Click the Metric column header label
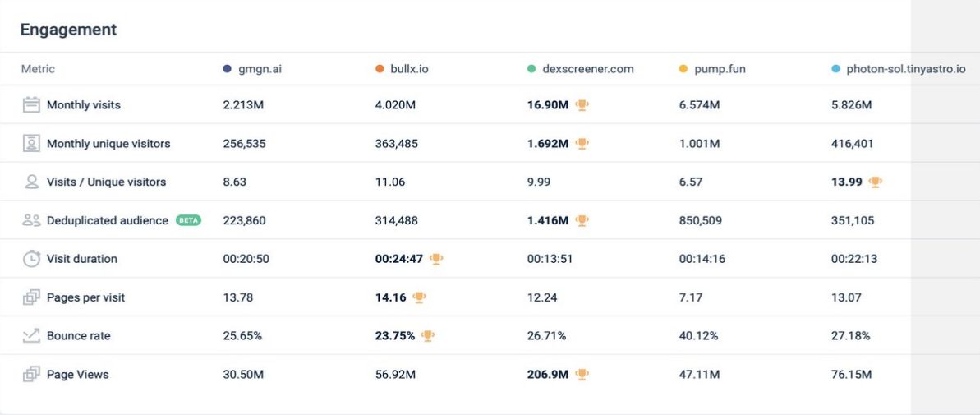980x415 pixels. pyautogui.click(x=38, y=69)
